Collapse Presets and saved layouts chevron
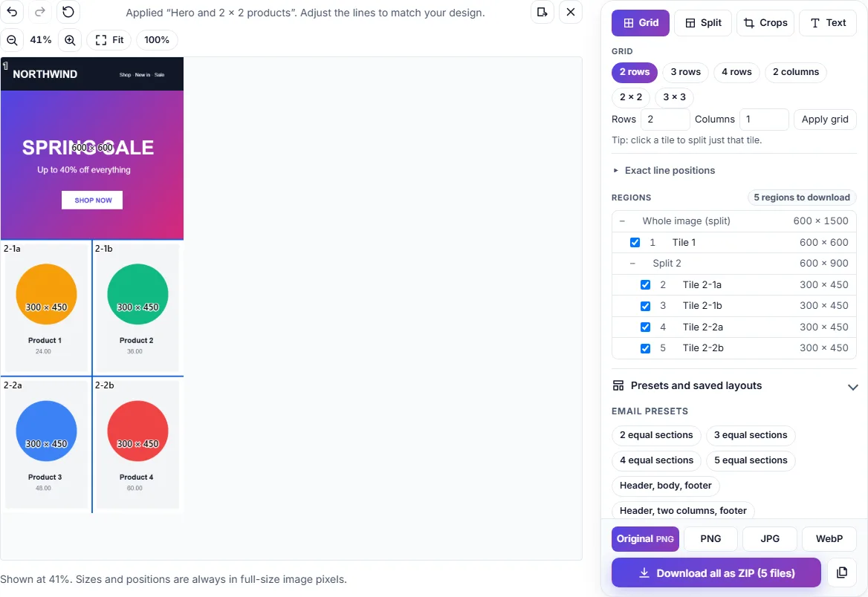This screenshot has height=597, width=868. click(x=852, y=387)
